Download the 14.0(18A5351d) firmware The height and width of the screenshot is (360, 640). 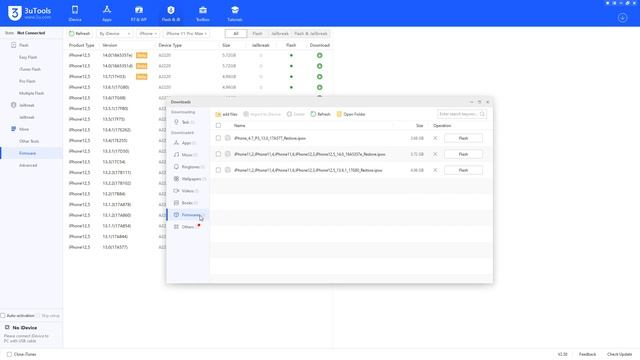tap(320, 66)
